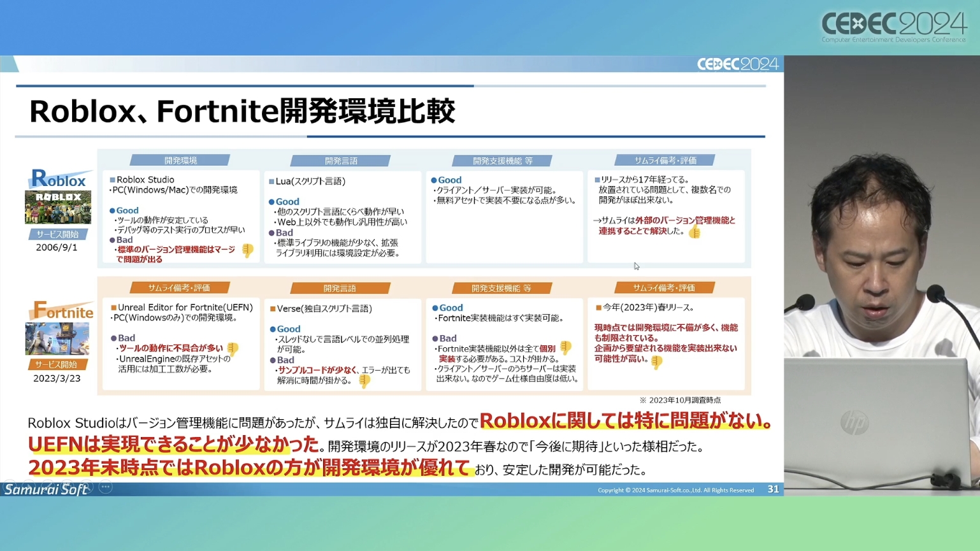Select the blue 開発支援機能 等 header
980x551 pixels.
coord(502,161)
